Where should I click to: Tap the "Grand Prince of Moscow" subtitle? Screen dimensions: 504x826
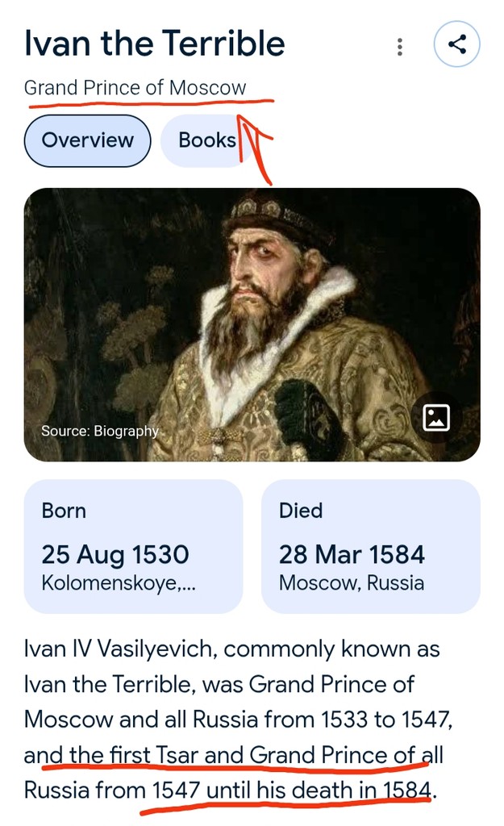click(135, 88)
